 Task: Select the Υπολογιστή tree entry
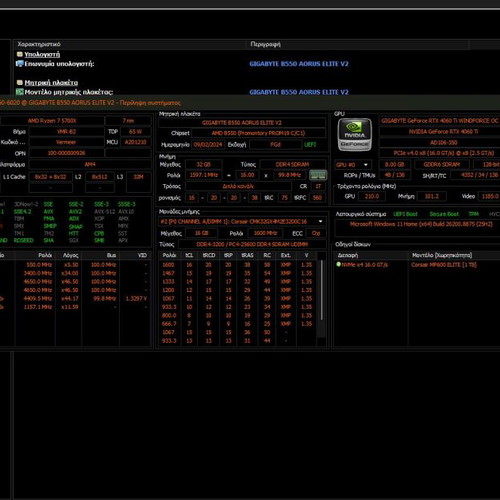click(x=42, y=54)
